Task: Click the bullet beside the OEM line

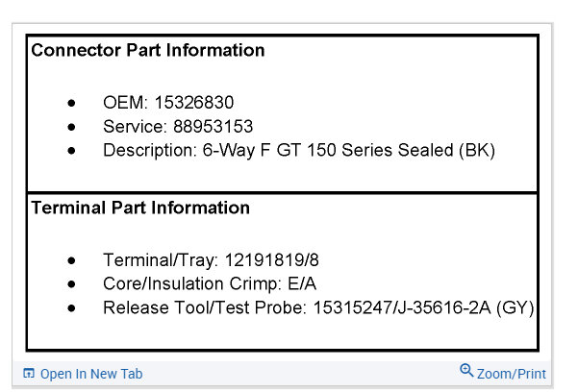Action: [71, 103]
